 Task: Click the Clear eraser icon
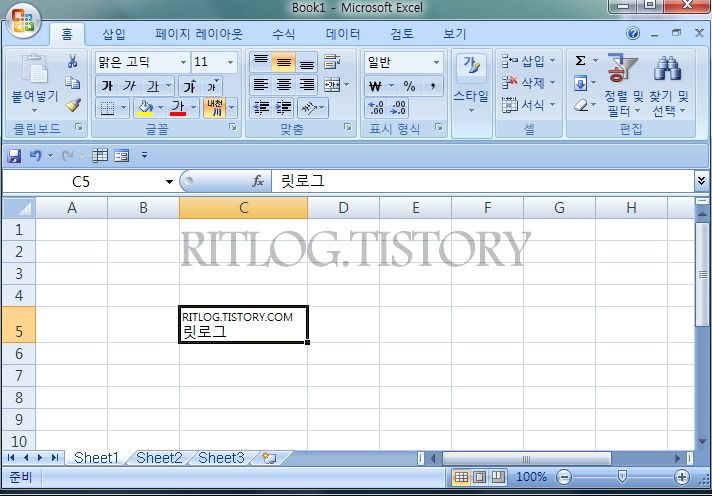580,105
